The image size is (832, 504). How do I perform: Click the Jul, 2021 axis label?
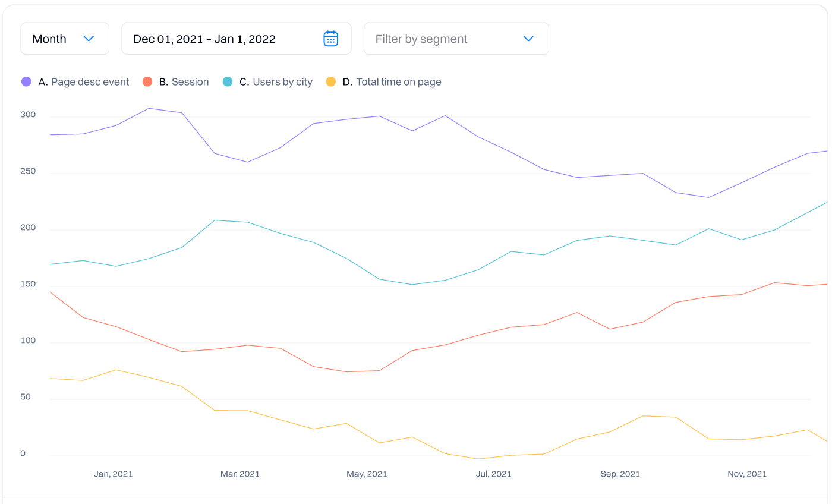pyautogui.click(x=494, y=474)
